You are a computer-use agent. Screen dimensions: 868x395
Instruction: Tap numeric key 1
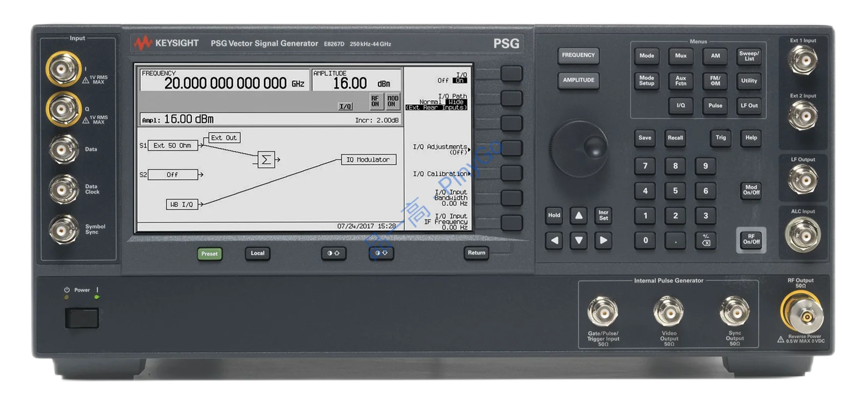(645, 216)
